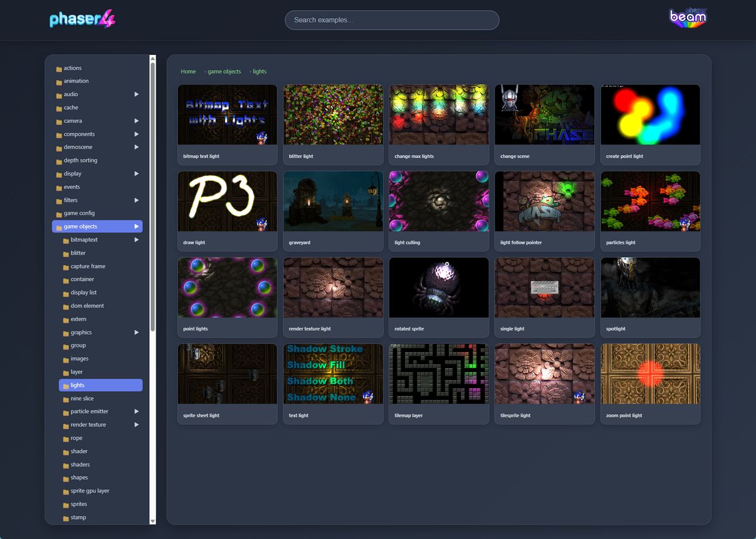Screen dimensions: 756x539
Task: Open the bitmap text light example
Action: pos(228,125)
